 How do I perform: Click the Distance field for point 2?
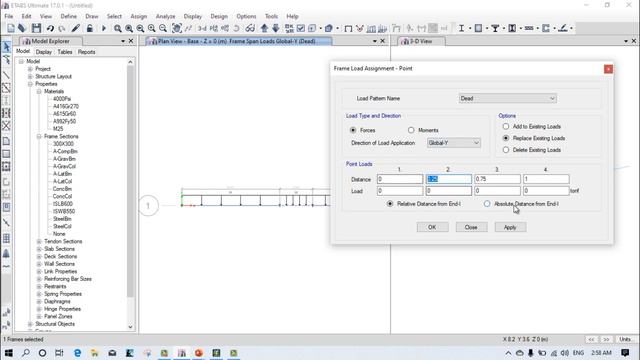pyautogui.click(x=449, y=179)
